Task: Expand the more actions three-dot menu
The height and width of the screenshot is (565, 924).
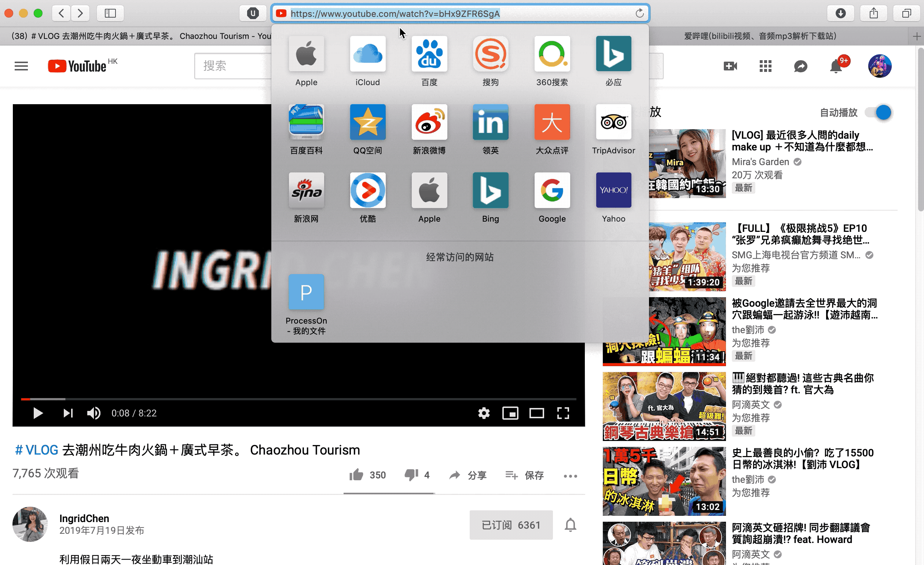Action: 570,476
